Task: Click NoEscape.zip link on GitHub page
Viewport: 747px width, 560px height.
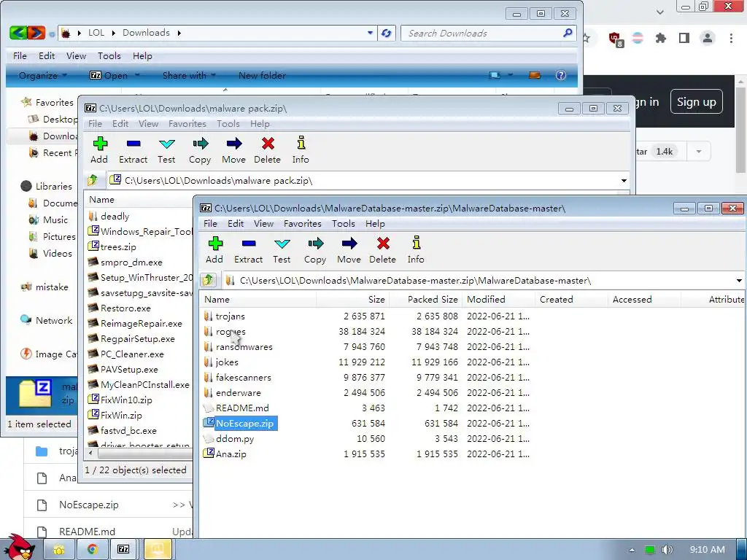Action: tap(88, 505)
